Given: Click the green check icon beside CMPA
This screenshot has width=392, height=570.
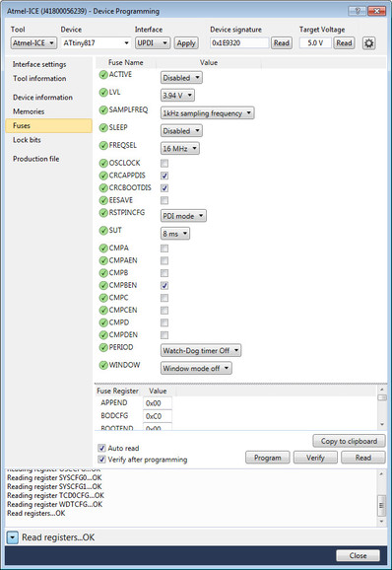Looking at the screenshot, I should point(103,249).
